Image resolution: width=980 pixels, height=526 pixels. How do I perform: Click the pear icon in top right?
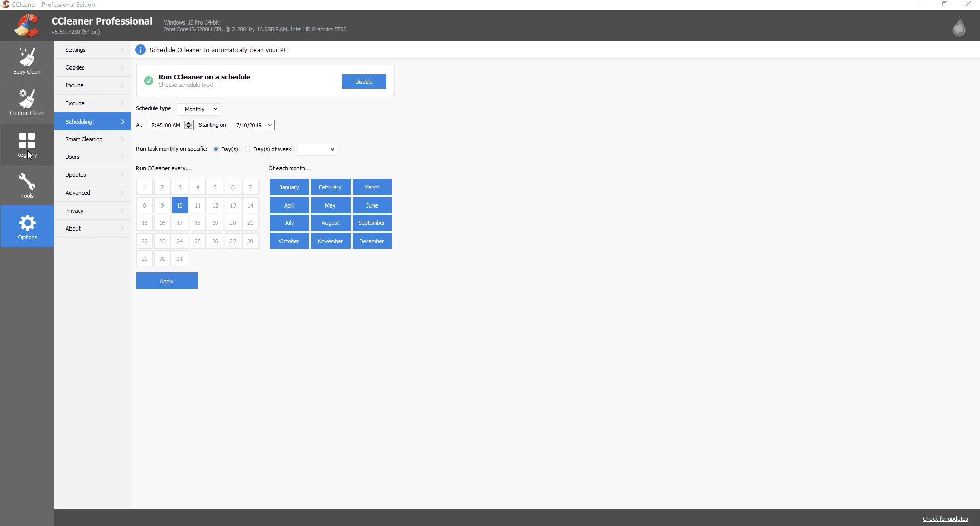click(959, 27)
